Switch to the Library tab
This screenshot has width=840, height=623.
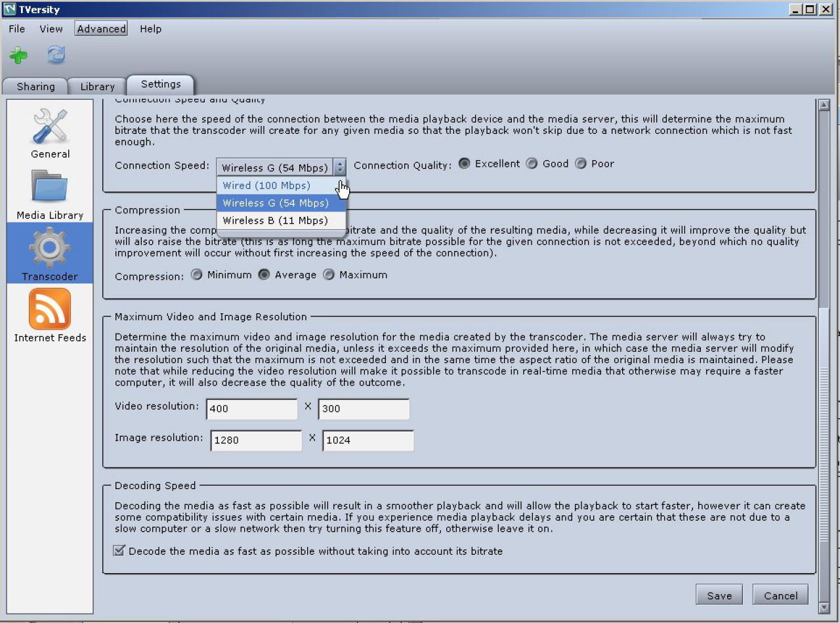click(x=97, y=87)
